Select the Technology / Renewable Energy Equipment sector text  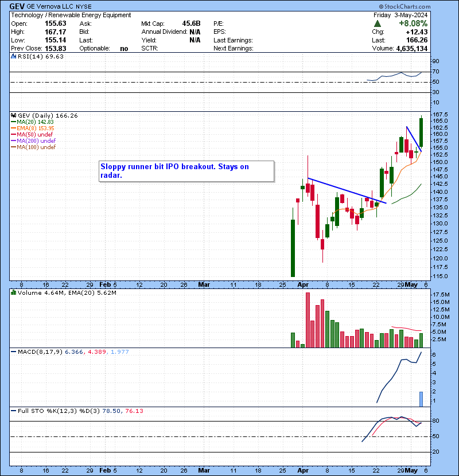click(71, 15)
